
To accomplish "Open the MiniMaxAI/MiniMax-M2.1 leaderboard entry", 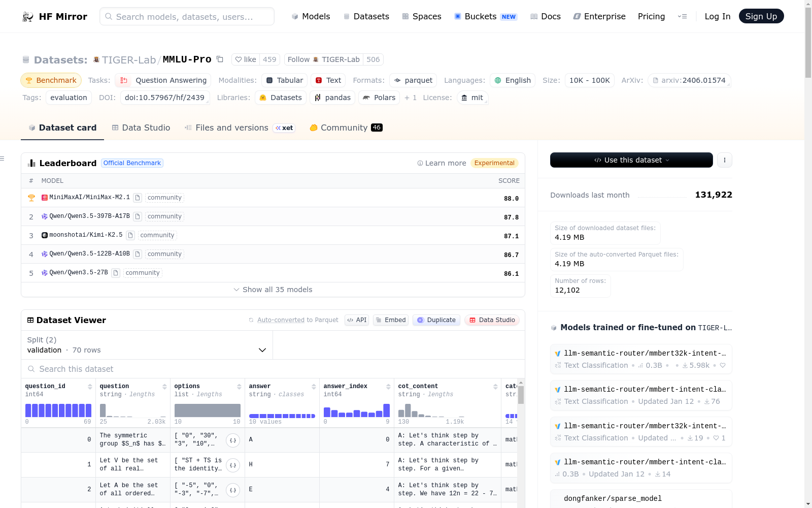I will 89,197.
